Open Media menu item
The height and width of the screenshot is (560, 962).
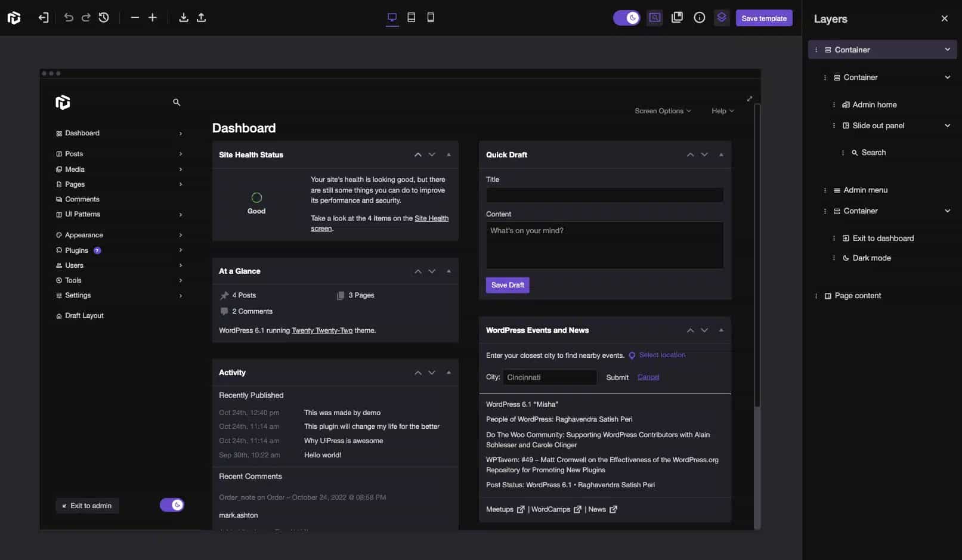75,169
